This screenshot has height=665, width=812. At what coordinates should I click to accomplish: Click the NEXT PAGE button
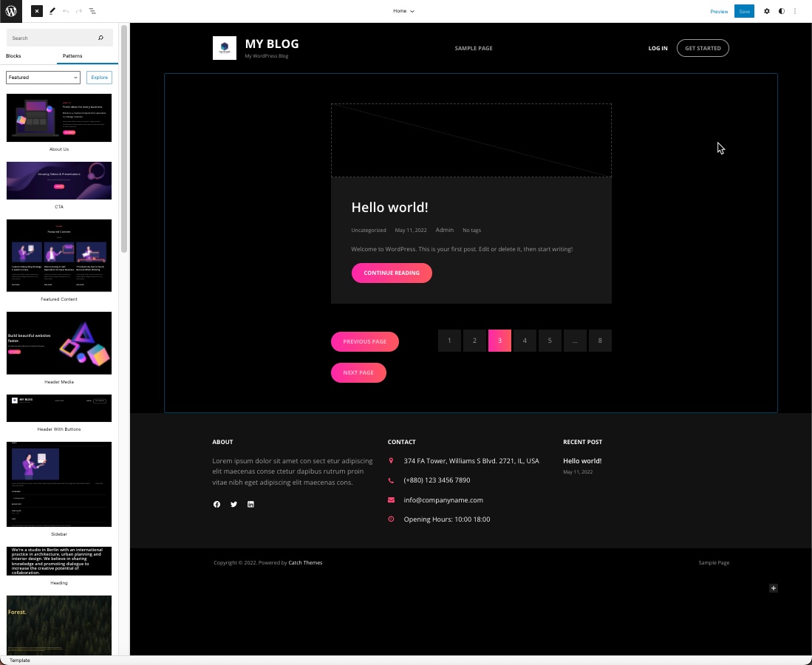pyautogui.click(x=358, y=373)
